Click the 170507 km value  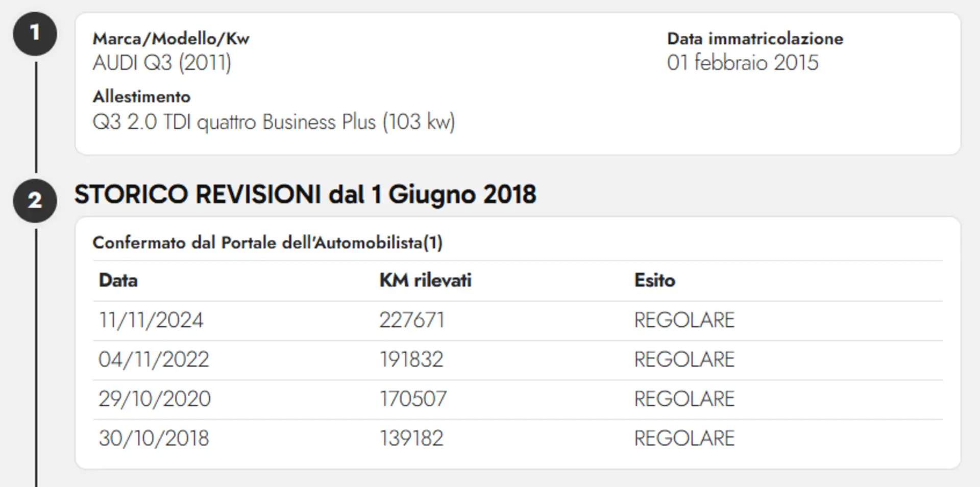point(412,399)
